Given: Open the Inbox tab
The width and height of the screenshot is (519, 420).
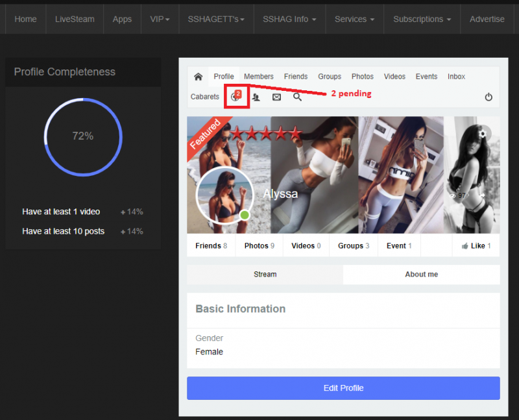Looking at the screenshot, I should 456,77.
